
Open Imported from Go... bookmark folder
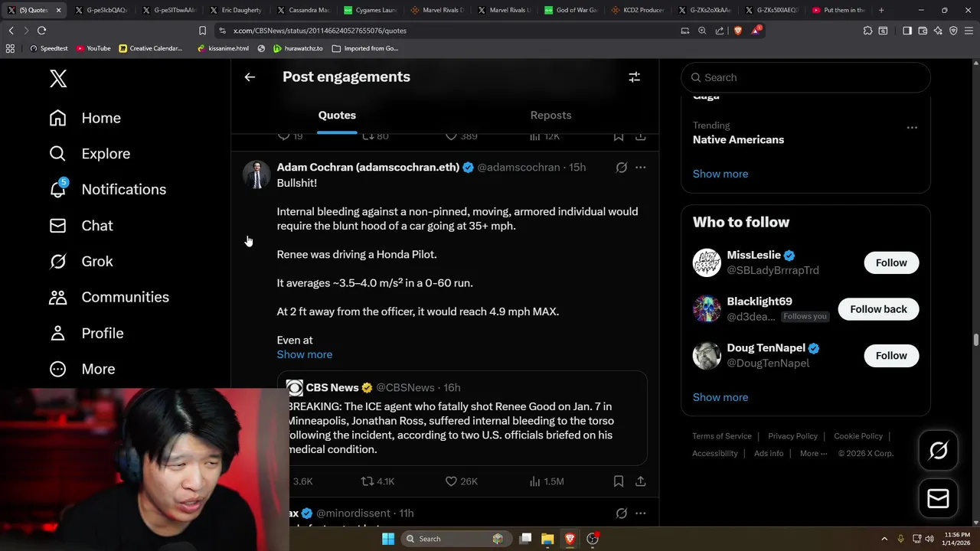click(x=365, y=48)
